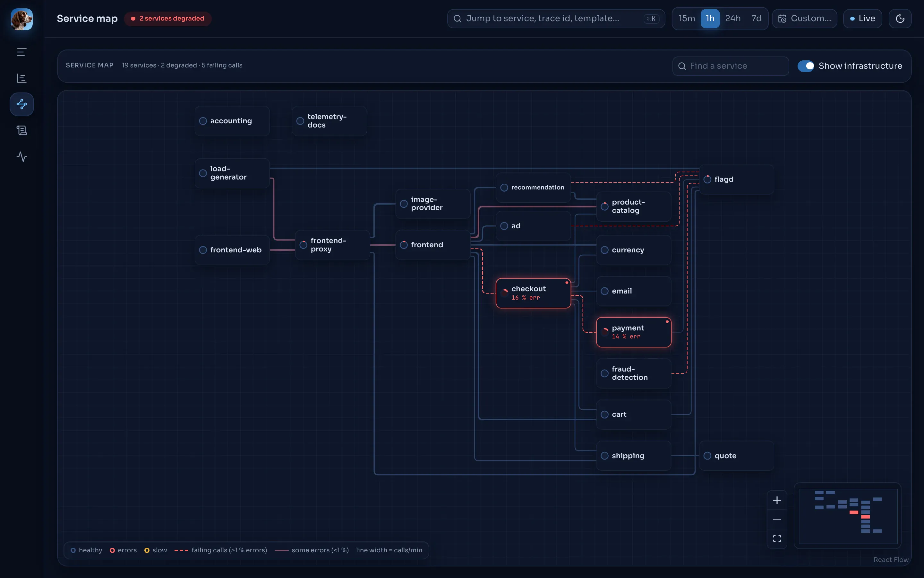Select the service map sidebar icon
The image size is (924, 578).
[22, 104]
